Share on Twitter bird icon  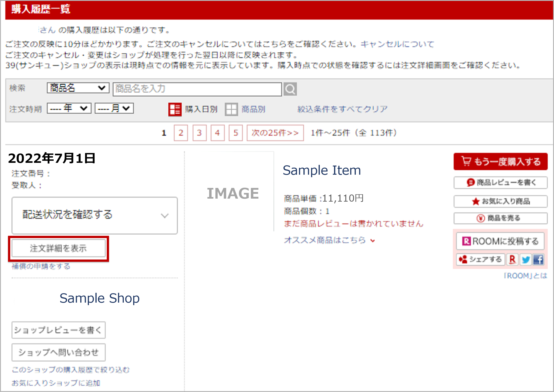525,260
